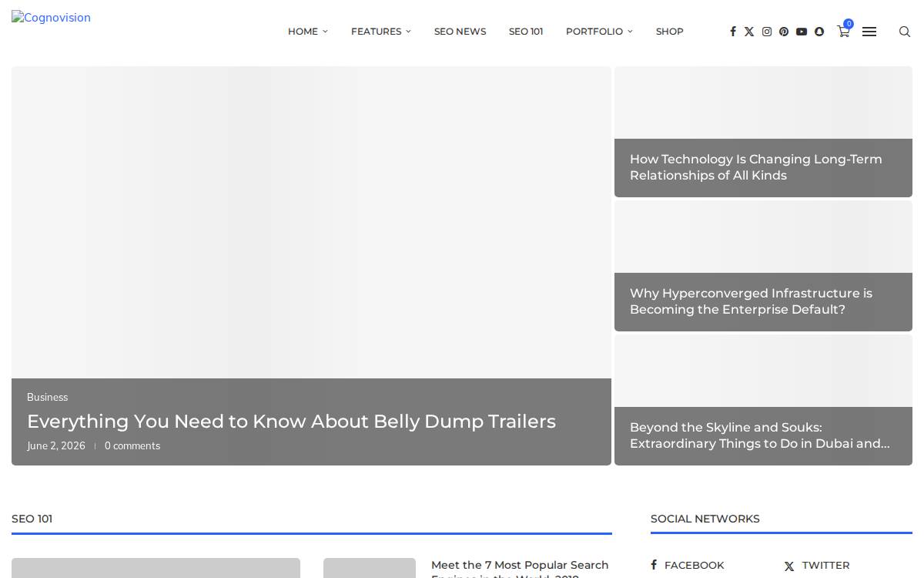Open the search magnifier
Screen dimensions: 924x578
(905, 32)
